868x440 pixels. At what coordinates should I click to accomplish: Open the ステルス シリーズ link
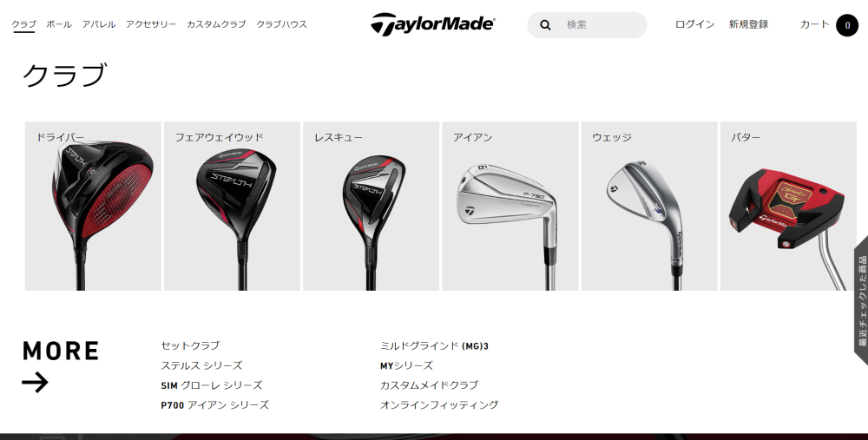(x=201, y=365)
